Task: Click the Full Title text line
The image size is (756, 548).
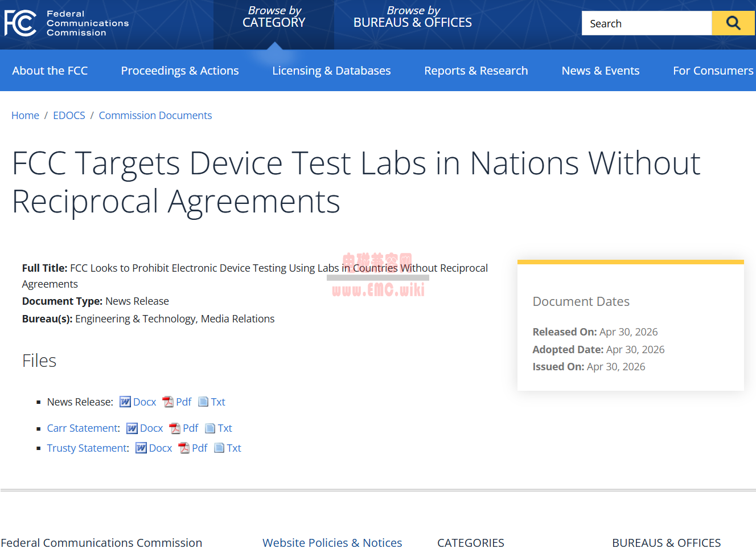Action: tap(255, 276)
